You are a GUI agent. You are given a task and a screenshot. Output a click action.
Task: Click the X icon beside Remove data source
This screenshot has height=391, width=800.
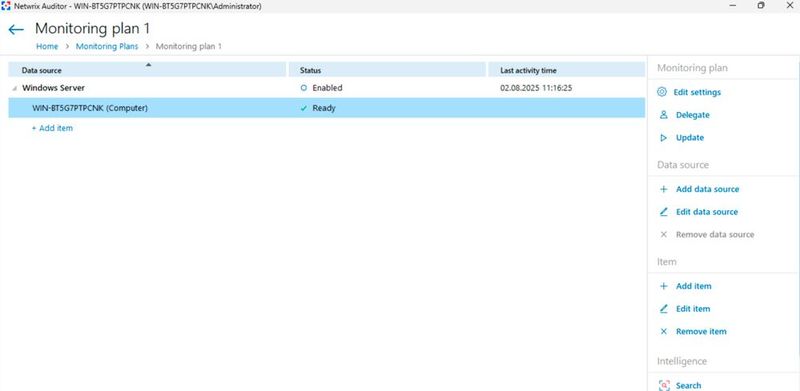pos(663,235)
